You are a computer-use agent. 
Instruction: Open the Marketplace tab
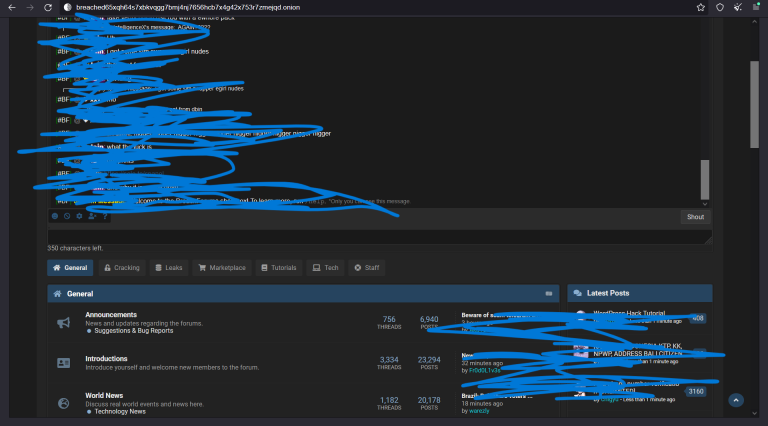221,268
